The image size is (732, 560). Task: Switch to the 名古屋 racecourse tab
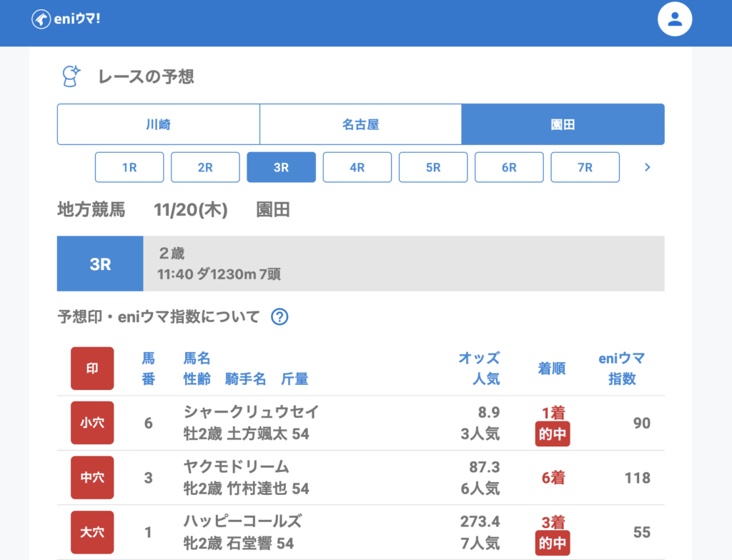[x=360, y=124]
